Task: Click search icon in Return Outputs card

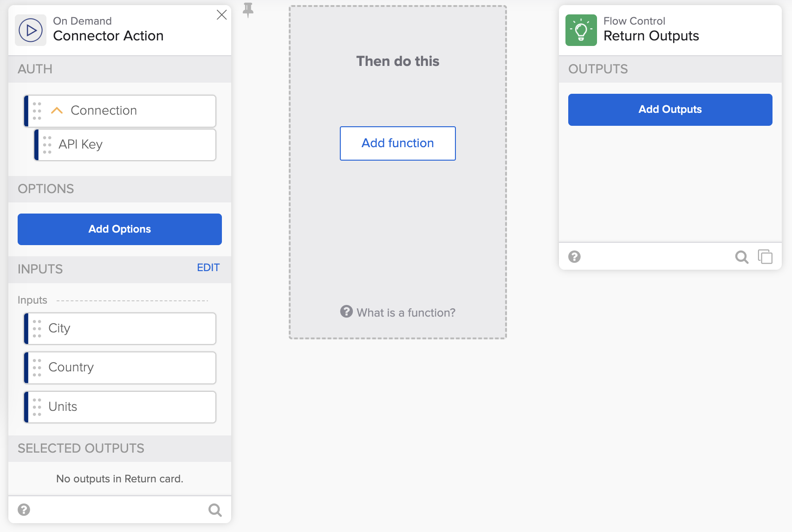Action: point(741,257)
